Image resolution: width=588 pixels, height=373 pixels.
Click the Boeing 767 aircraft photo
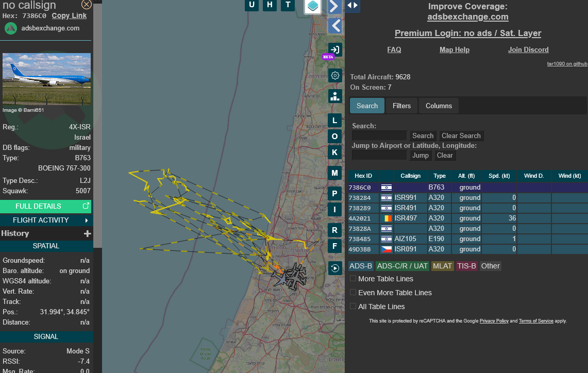(x=46, y=79)
